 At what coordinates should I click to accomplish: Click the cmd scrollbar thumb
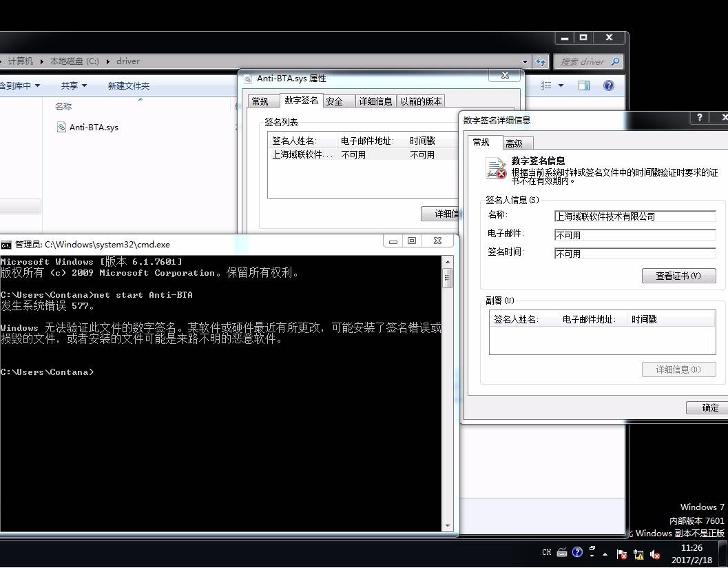tap(447, 279)
